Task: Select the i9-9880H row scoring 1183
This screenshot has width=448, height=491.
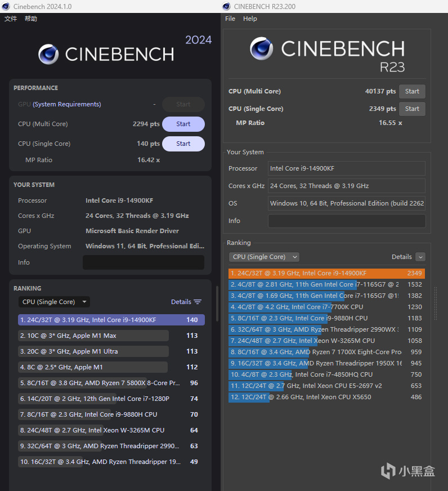Action: [x=326, y=319]
